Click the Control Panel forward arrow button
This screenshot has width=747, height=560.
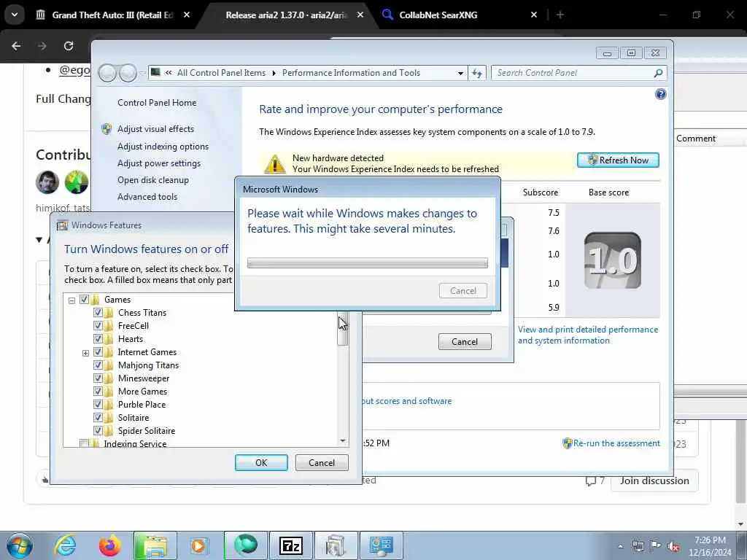click(128, 73)
